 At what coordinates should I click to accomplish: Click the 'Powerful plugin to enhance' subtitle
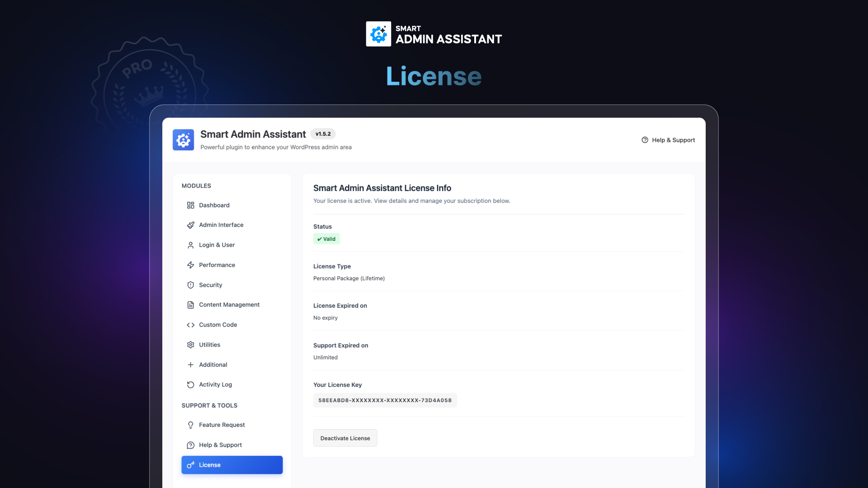pos(276,147)
